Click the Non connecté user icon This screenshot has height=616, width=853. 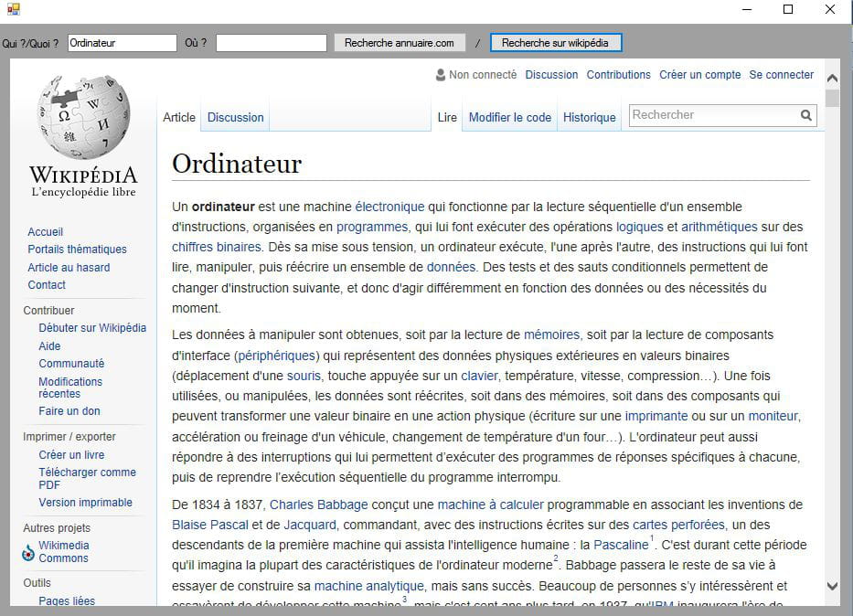coord(440,74)
